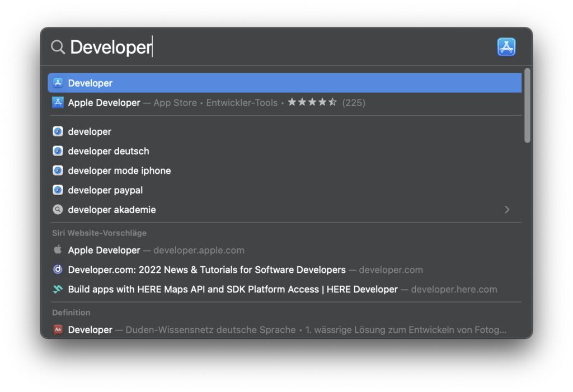The width and height of the screenshot is (573, 392).
Task: Select the developer deutsch suggestion
Action: click(x=108, y=151)
